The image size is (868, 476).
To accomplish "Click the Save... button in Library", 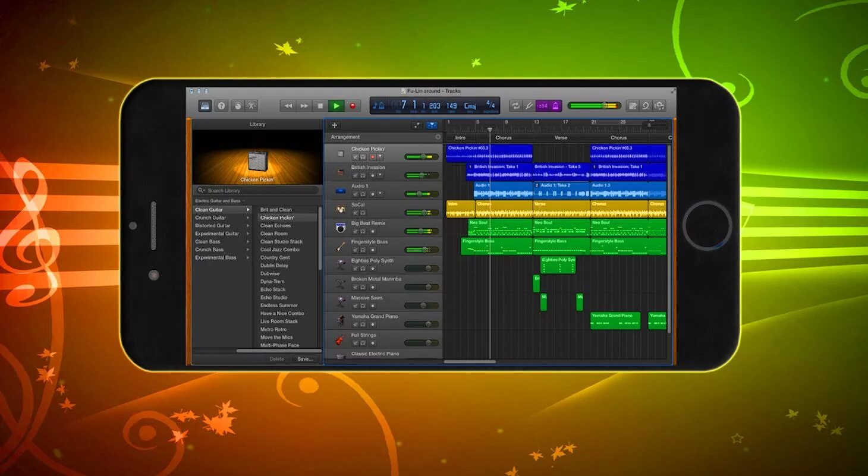I will click(x=305, y=359).
